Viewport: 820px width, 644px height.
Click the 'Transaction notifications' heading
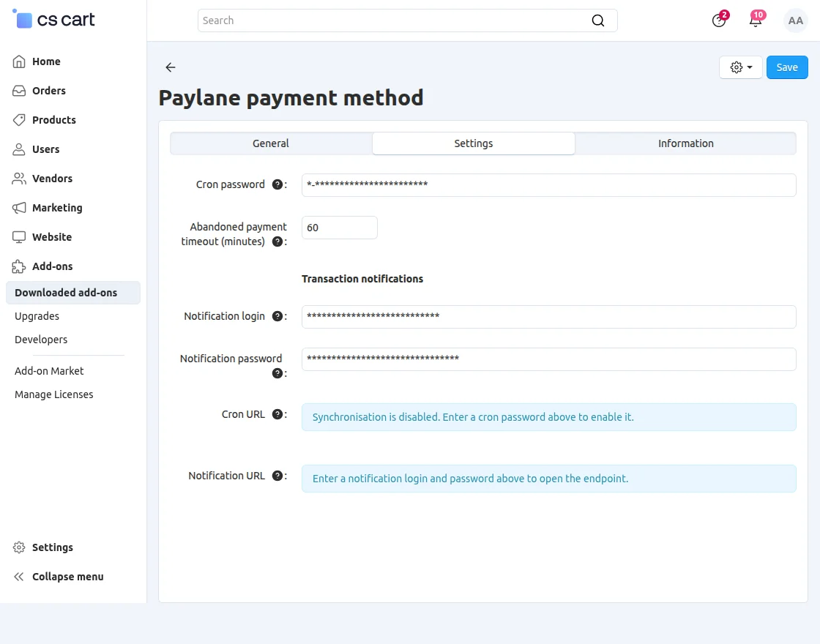pyautogui.click(x=362, y=279)
